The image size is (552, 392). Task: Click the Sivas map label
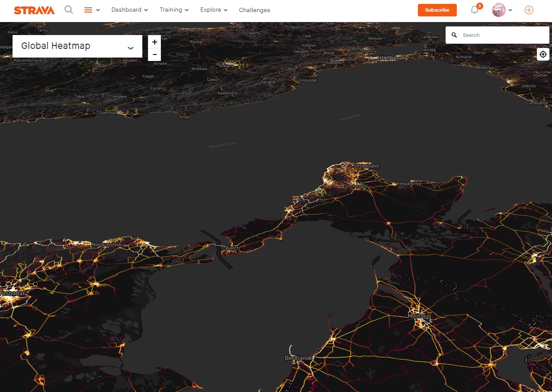tap(49, 90)
